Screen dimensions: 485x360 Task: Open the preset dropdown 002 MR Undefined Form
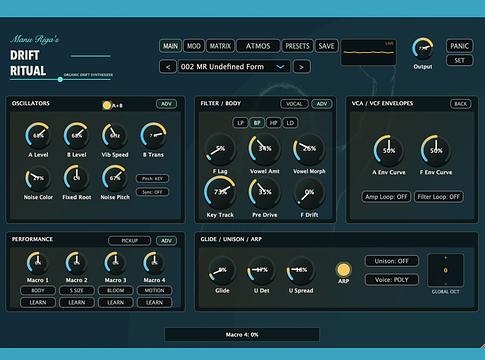coord(234,67)
